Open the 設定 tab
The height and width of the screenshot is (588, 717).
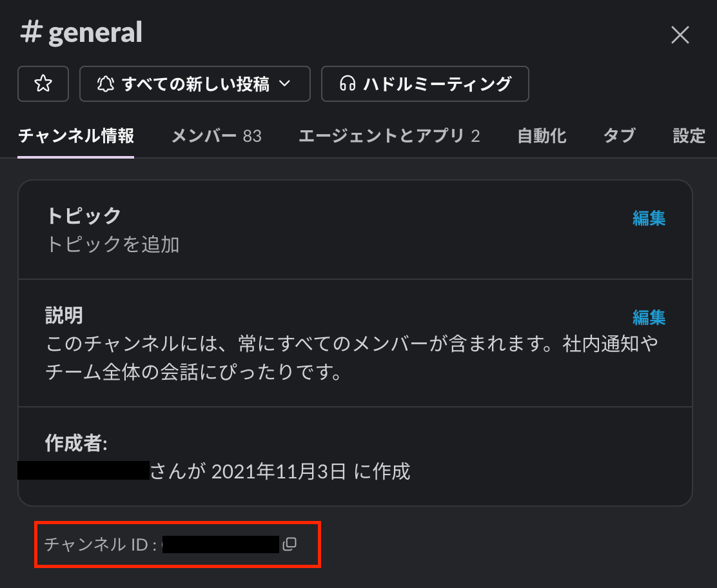pos(689,136)
